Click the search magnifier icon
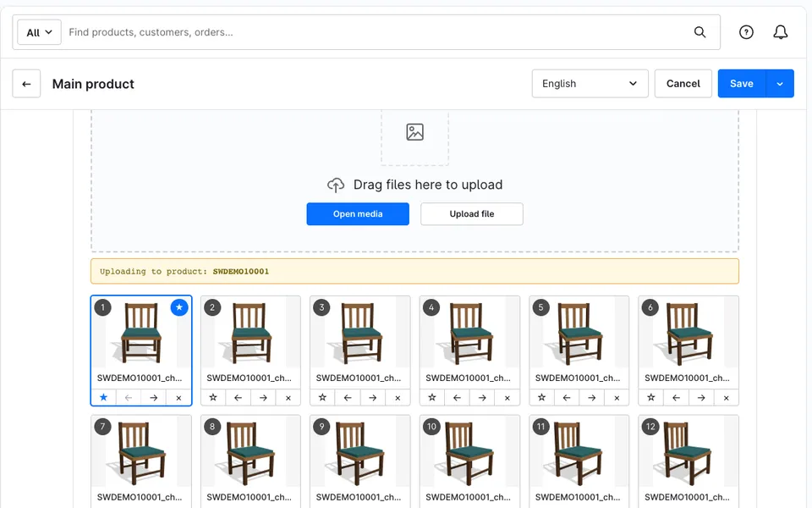 [x=700, y=32]
